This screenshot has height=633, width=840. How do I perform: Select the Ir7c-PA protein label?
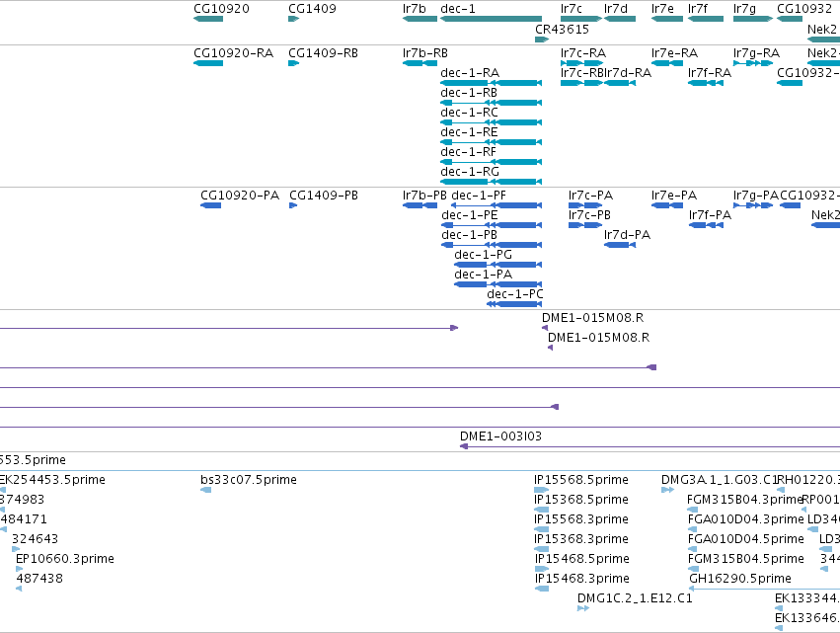590,196
